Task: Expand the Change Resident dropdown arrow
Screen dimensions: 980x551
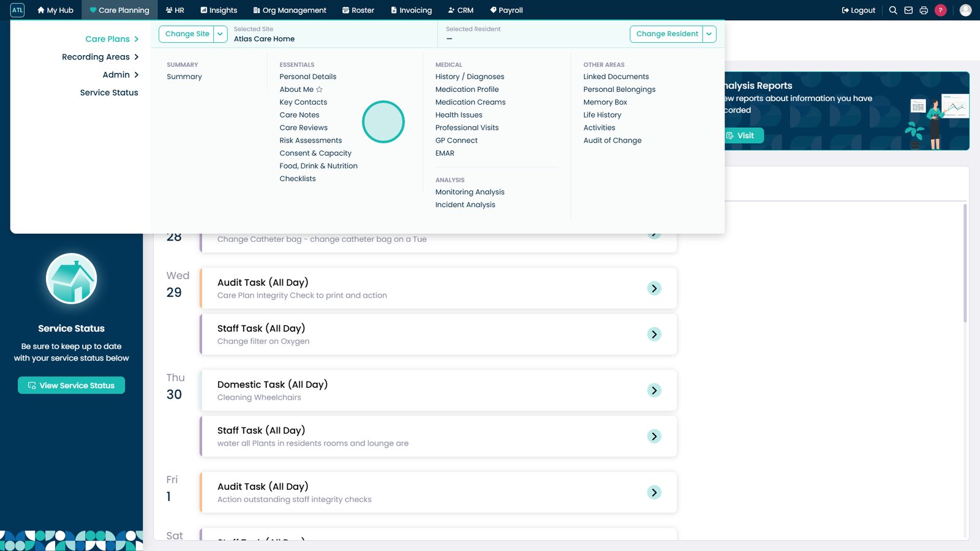Action: pos(709,34)
